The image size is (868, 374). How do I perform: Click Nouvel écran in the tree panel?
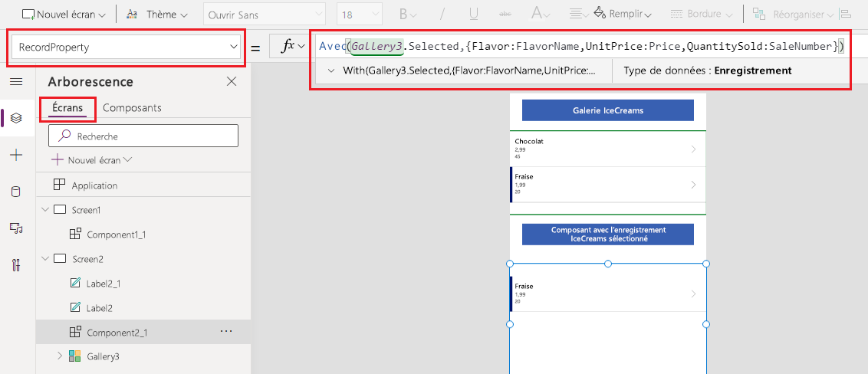[x=93, y=160]
